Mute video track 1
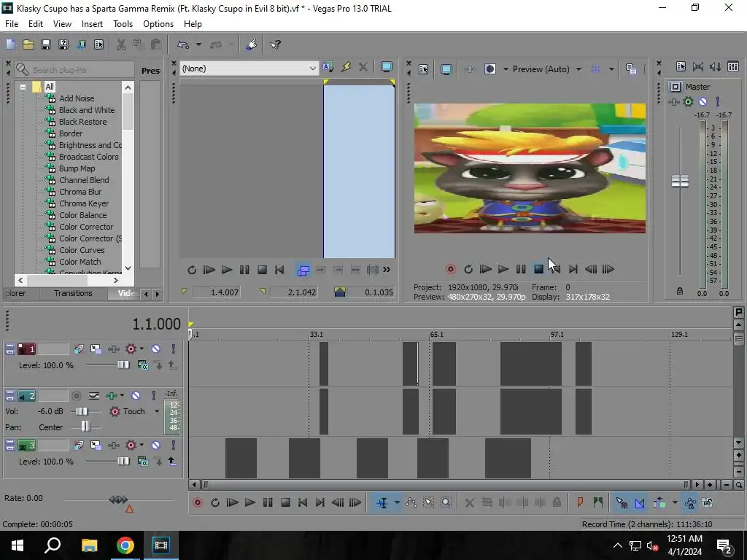The image size is (747, 560). pos(156,349)
